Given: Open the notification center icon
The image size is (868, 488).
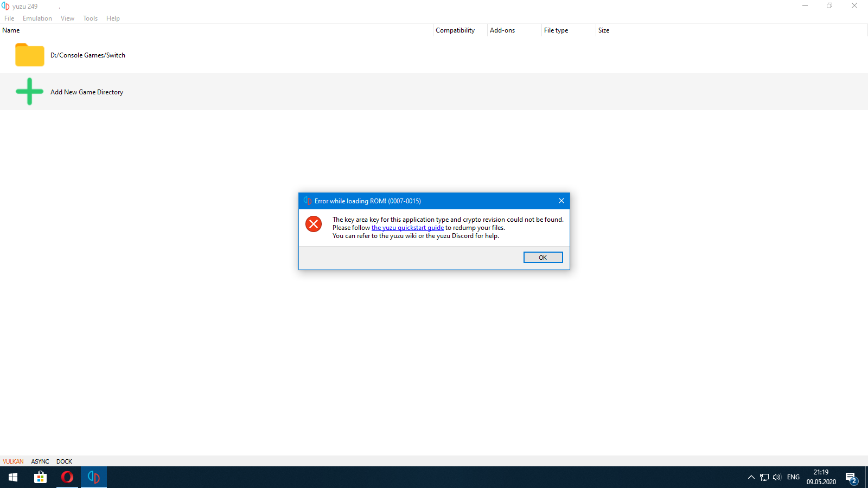Looking at the screenshot, I should [851, 477].
